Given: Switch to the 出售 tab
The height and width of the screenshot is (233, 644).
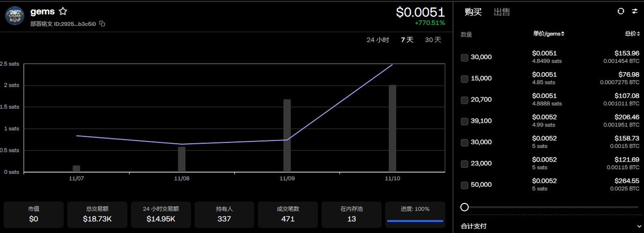Looking at the screenshot, I should [502, 12].
